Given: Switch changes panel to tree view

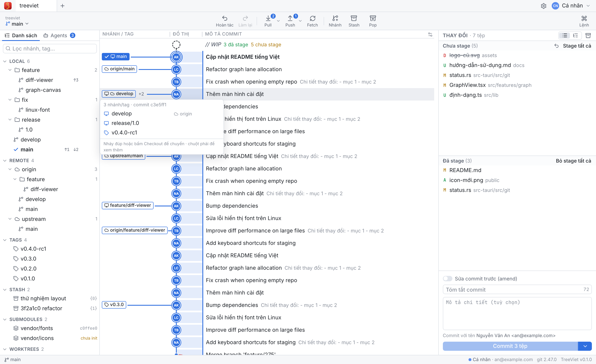Looking at the screenshot, I should point(576,36).
